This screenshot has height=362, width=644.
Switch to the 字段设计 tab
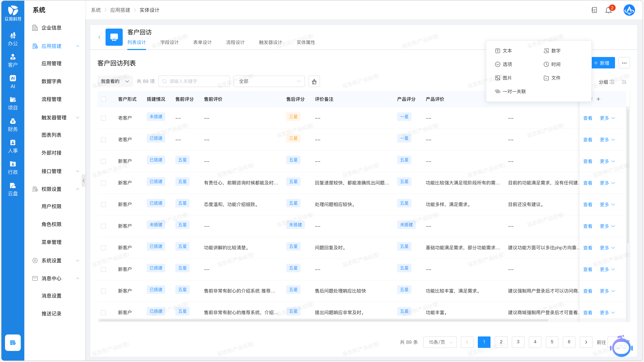point(169,42)
